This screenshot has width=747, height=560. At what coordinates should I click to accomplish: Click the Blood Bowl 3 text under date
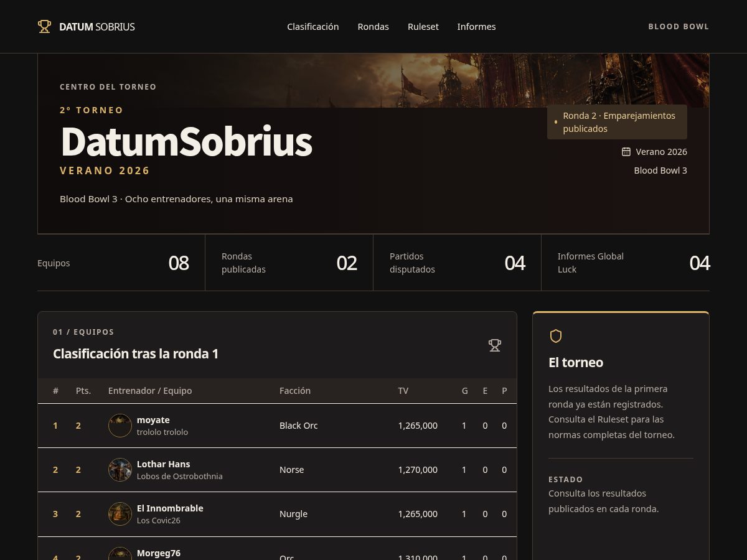(660, 170)
